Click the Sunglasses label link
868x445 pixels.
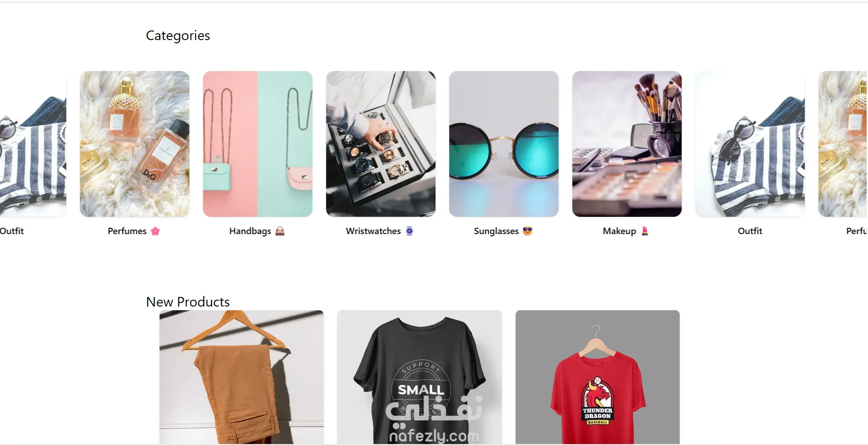tap(496, 231)
